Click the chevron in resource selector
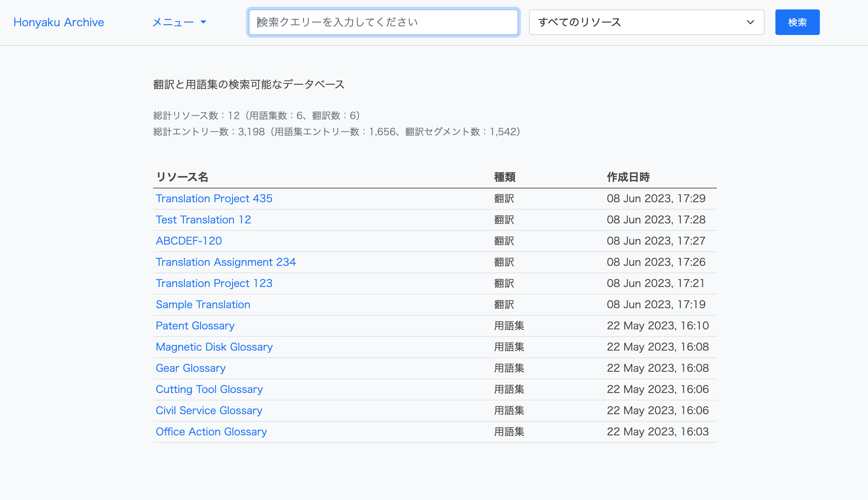The height and width of the screenshot is (500, 868). 750,22
